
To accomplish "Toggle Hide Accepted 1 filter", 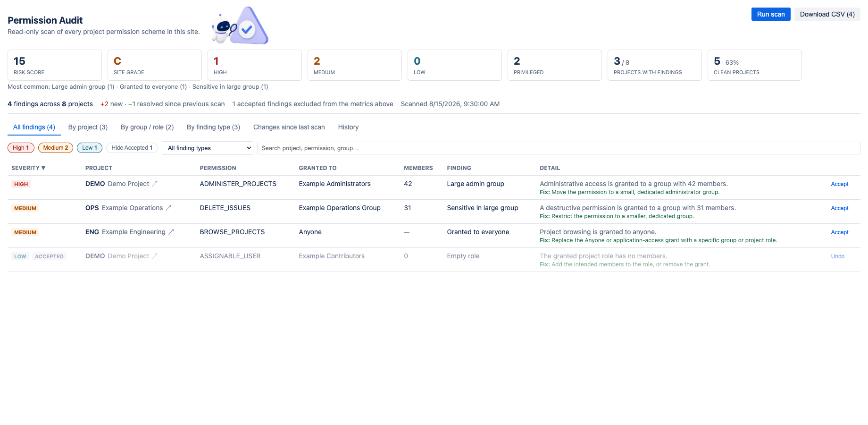I will point(132,148).
